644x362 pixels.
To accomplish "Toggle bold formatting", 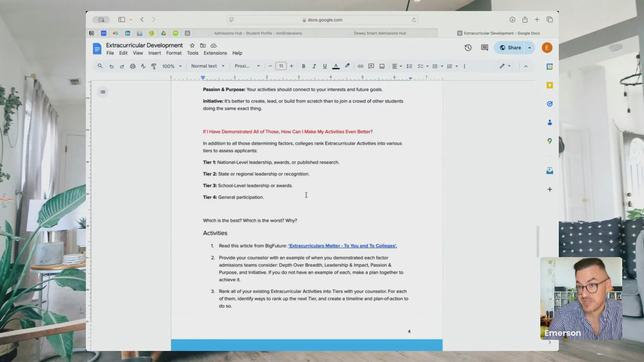I will tap(304, 66).
